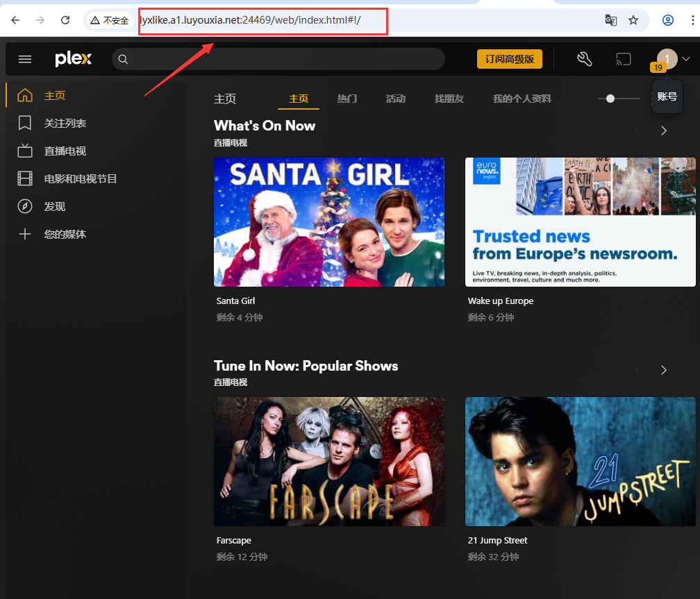700x599 pixels.
Task: Open the 21 Jump Street poster thumbnail
Action: (x=581, y=462)
